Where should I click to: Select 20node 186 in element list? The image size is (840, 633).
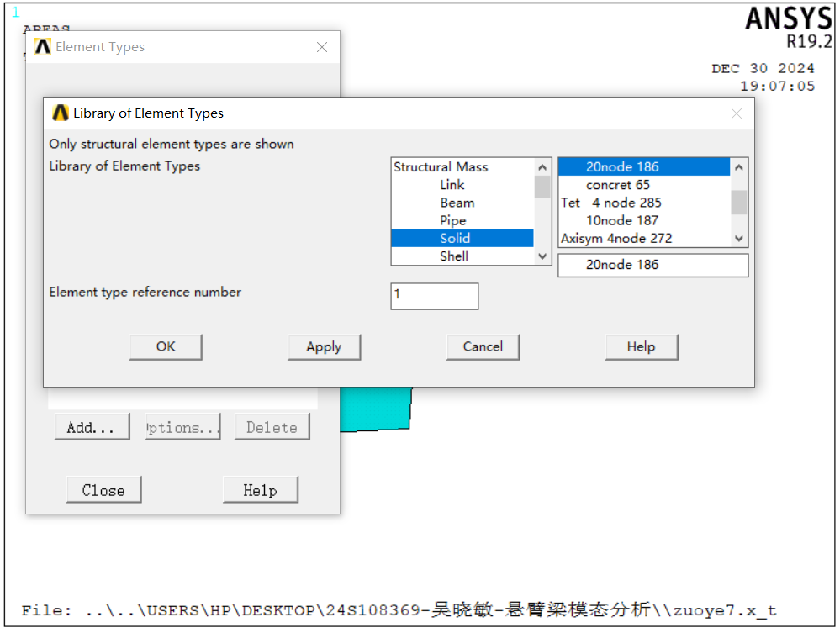[644, 167]
